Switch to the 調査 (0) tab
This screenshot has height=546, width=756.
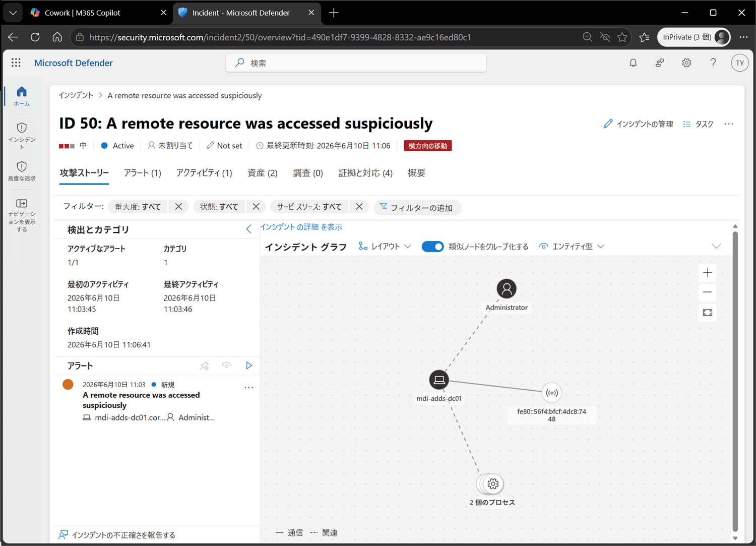(x=308, y=173)
